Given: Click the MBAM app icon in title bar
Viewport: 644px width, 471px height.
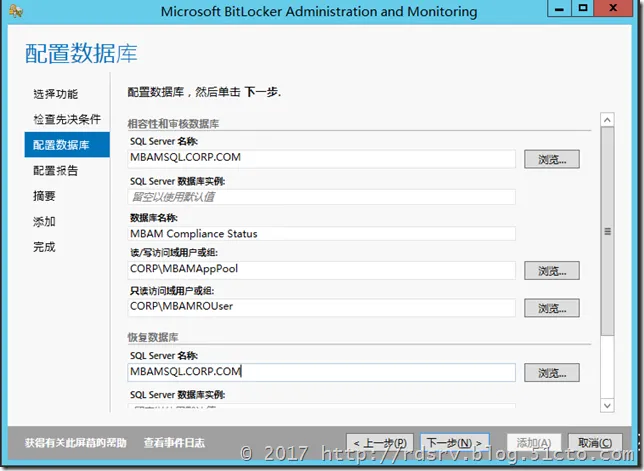Looking at the screenshot, I should click(16, 11).
